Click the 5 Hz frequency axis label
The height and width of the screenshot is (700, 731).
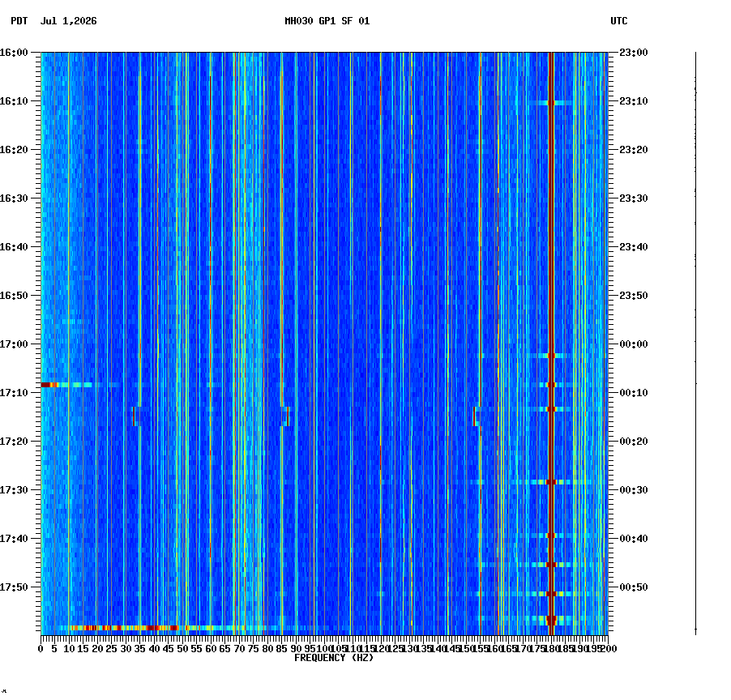pos(54,649)
